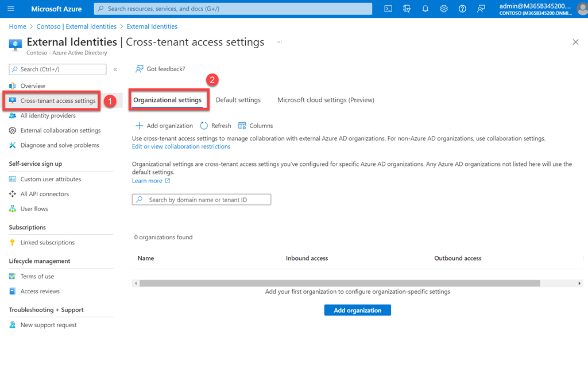The image size is (588, 369).
Task: Open the hamburger portal menu
Action: click(x=11, y=9)
